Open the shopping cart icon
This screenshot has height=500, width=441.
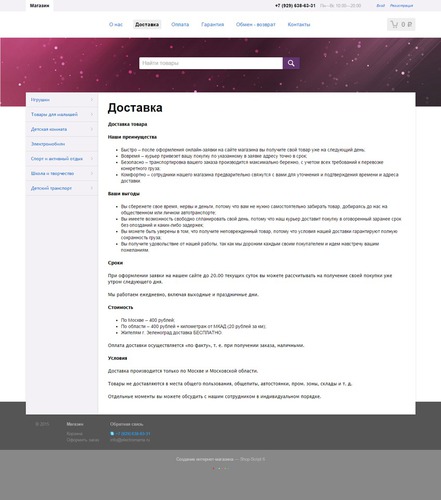(394, 24)
